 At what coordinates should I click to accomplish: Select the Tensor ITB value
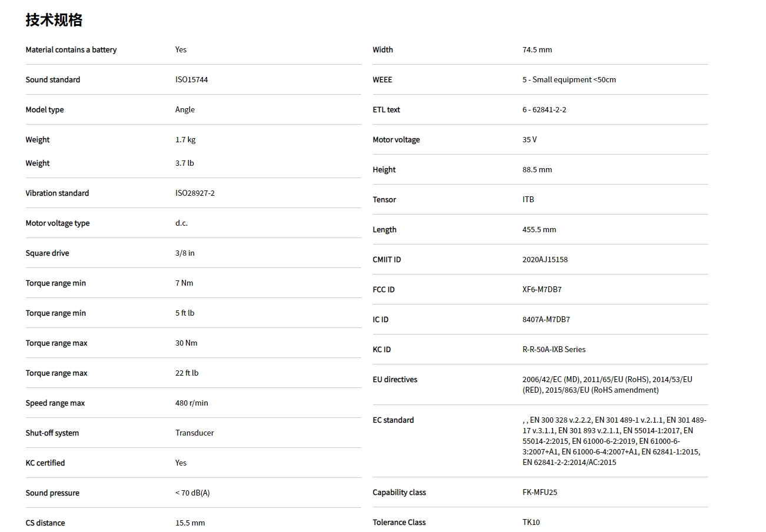click(x=528, y=200)
